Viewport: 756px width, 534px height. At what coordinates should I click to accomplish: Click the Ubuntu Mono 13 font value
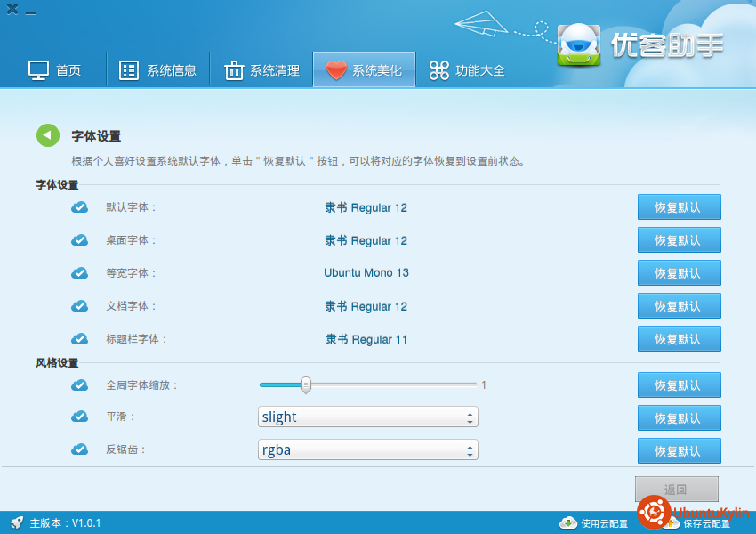(366, 273)
